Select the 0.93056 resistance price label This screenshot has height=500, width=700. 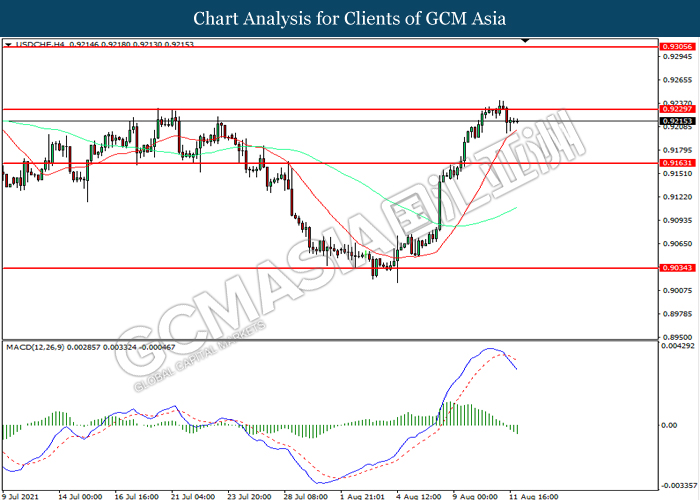(677, 46)
